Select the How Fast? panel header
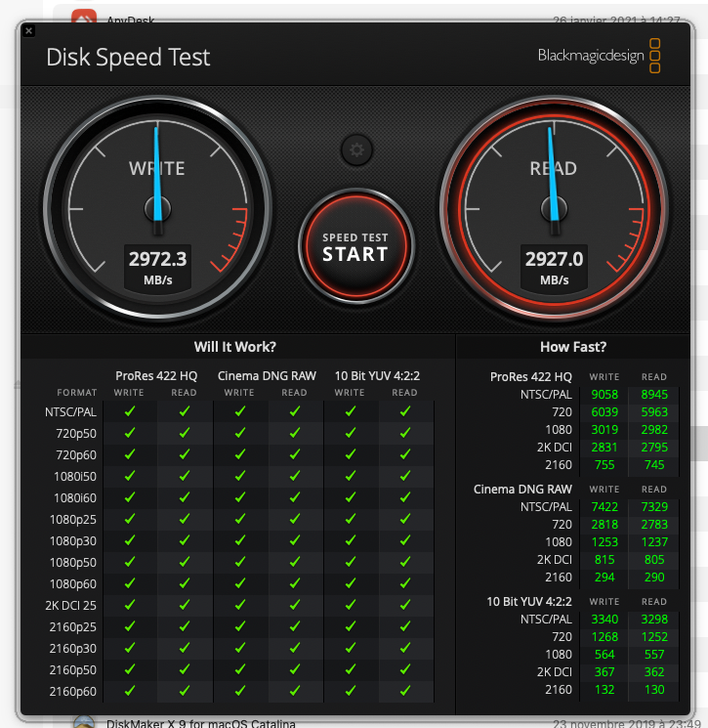708x728 pixels. [x=573, y=347]
